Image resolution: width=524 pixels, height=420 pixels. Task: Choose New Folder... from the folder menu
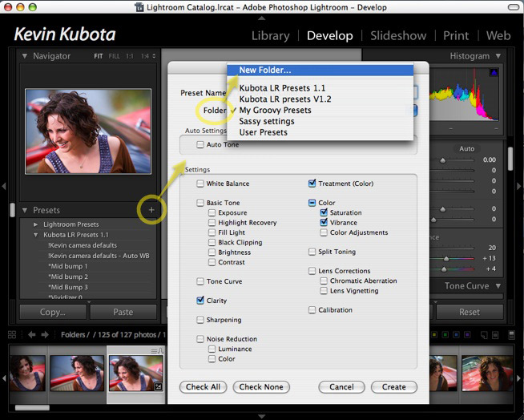320,71
